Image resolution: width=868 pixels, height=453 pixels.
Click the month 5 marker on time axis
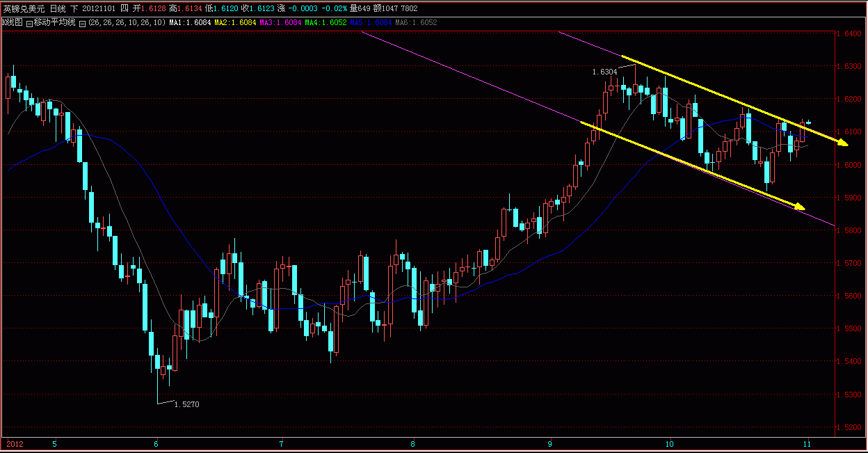coord(54,443)
